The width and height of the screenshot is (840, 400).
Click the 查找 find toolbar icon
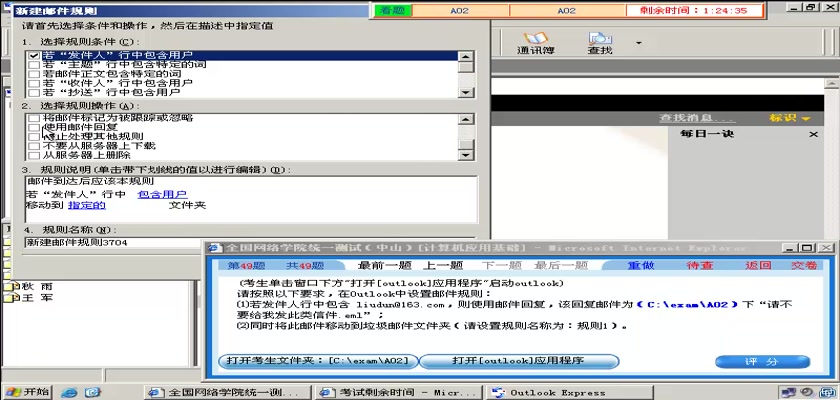[x=599, y=43]
